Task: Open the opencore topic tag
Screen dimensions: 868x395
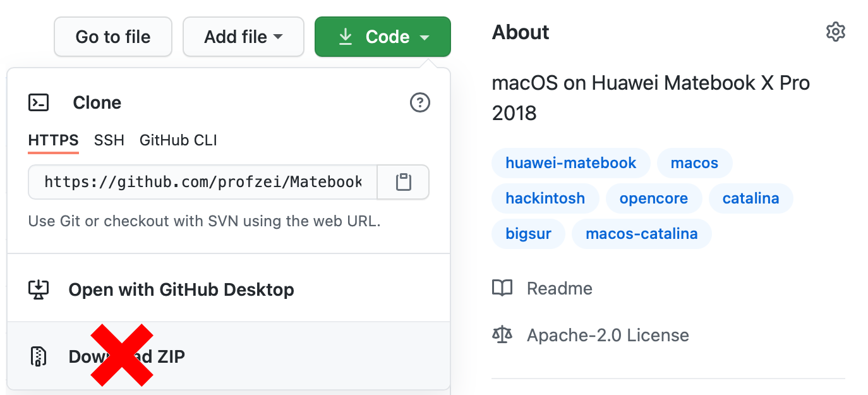Action: pyautogui.click(x=654, y=198)
